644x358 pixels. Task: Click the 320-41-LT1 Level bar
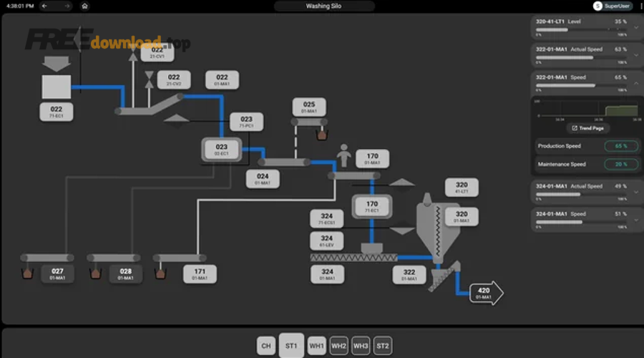click(581, 30)
